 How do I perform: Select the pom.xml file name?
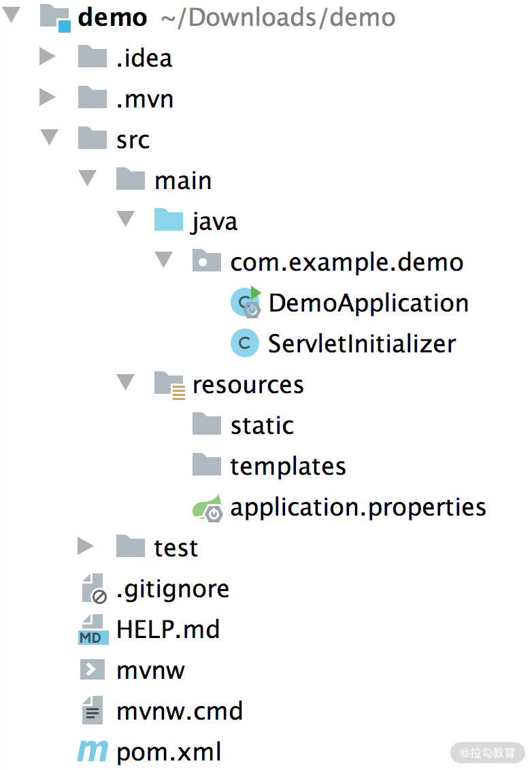click(169, 752)
